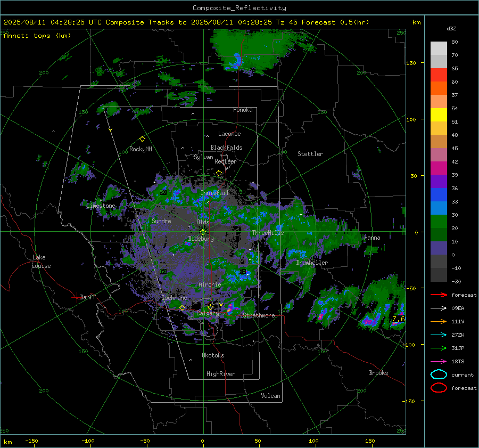Pick the -30 dBZ dark gray swatch
479x448 pixels.
coord(439,275)
